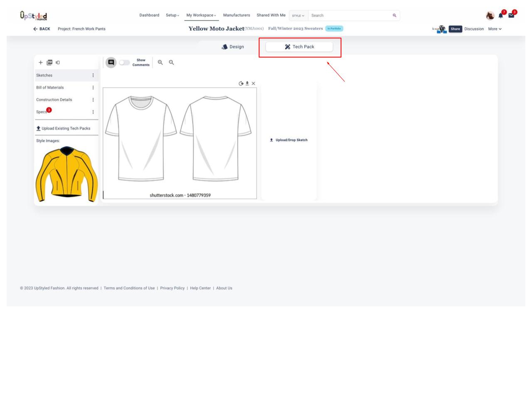The width and height of the screenshot is (532, 399).
Task: Remove the t-shirt sketch with X icon
Action: pos(254,84)
